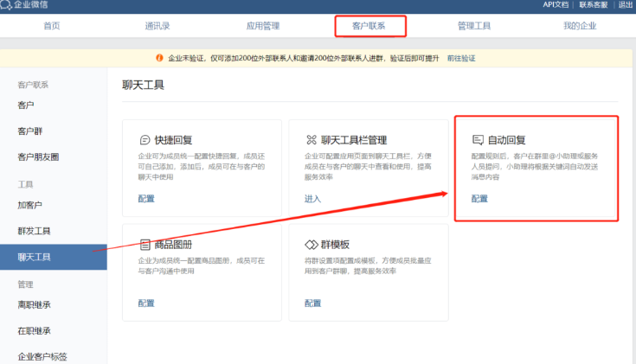Screen dimensions: 636x364
Task: Click the 自动回复 message icon
Action: tap(477, 139)
